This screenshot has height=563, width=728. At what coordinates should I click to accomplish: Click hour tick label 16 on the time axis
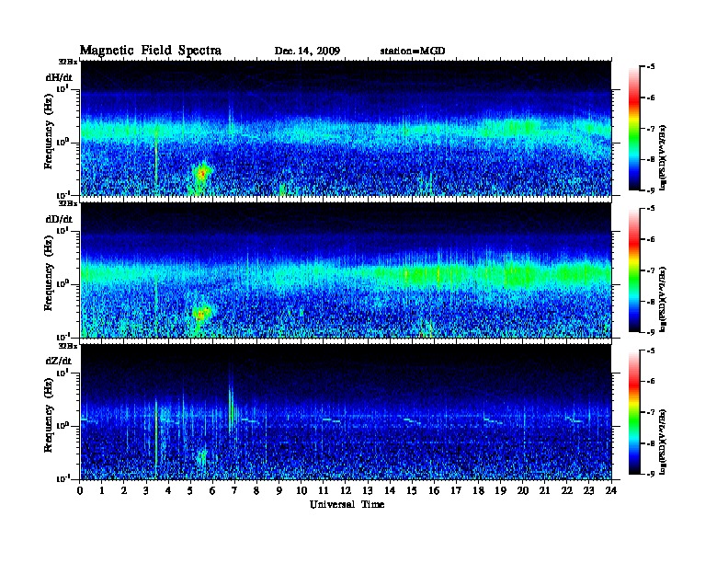pos(434,490)
